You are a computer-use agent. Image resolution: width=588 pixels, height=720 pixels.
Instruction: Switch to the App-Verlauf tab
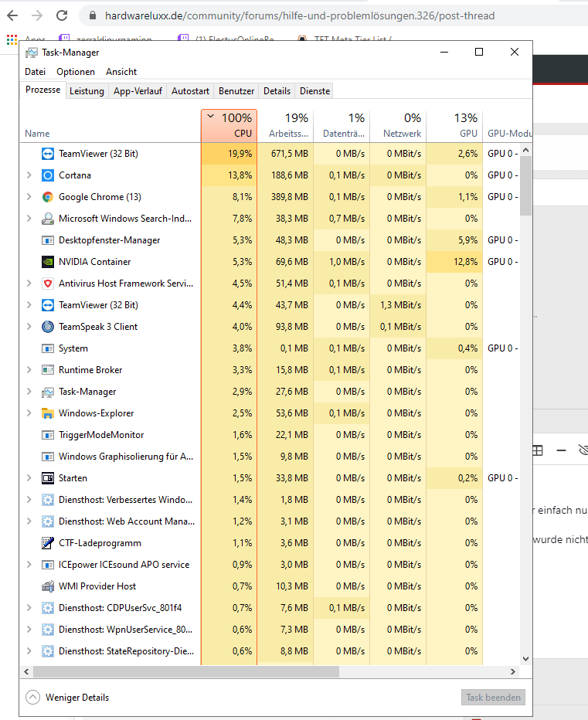(x=138, y=91)
